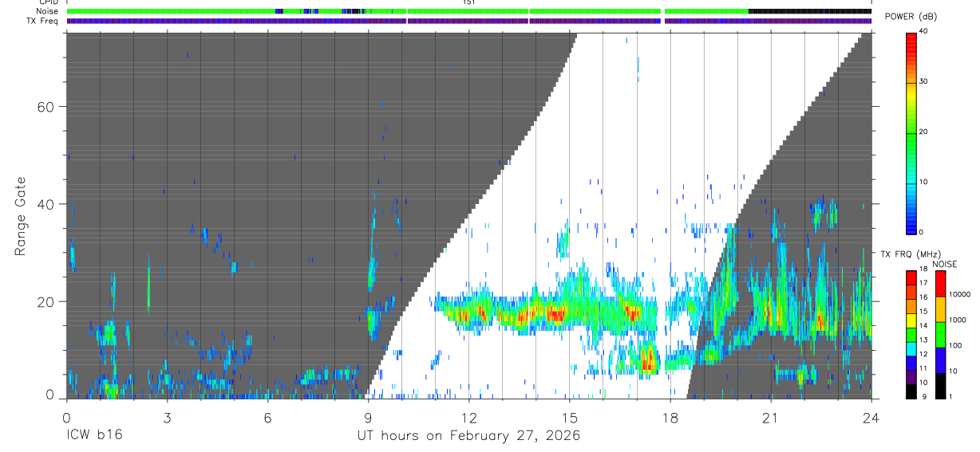Image resolution: width=980 pixels, height=452 pixels.
Task: Click the TX Freq row label at top left
Action: coord(42,21)
